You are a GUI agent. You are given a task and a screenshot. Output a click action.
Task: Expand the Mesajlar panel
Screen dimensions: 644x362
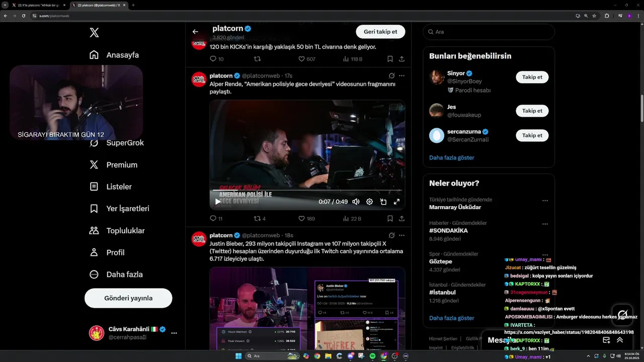point(620,340)
